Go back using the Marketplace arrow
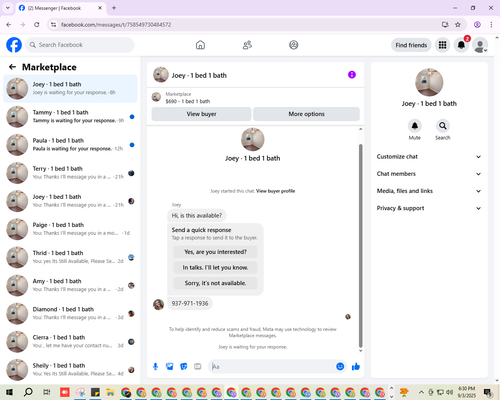This screenshot has width=500, height=400. coord(13,67)
